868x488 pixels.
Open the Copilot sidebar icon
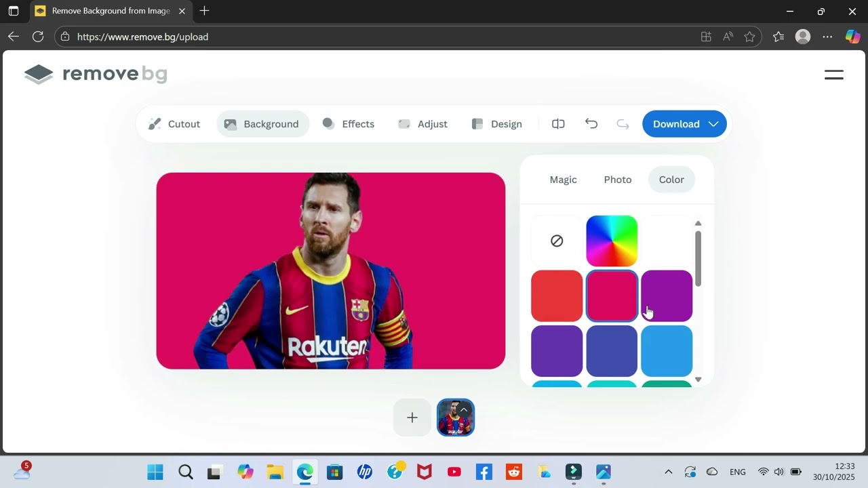(x=852, y=37)
